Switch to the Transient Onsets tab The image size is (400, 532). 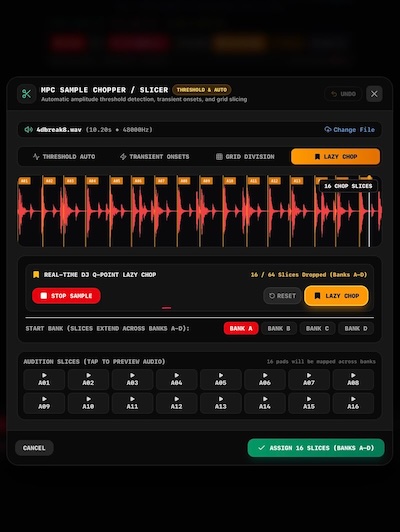click(154, 157)
